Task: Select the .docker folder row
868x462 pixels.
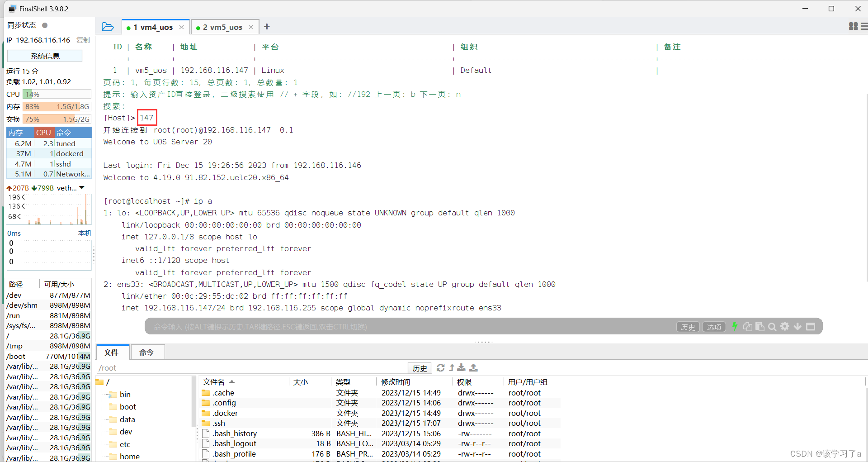Action: pyautogui.click(x=380, y=413)
